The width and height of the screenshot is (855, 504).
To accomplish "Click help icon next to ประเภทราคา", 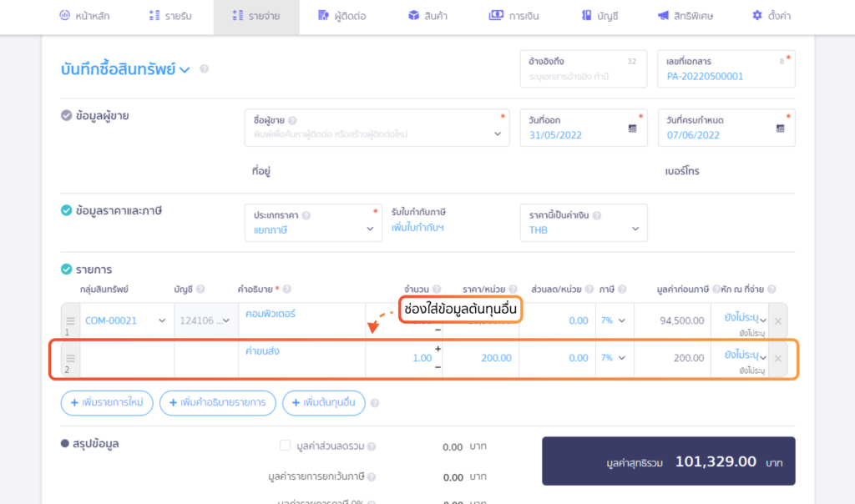I will [x=306, y=216].
